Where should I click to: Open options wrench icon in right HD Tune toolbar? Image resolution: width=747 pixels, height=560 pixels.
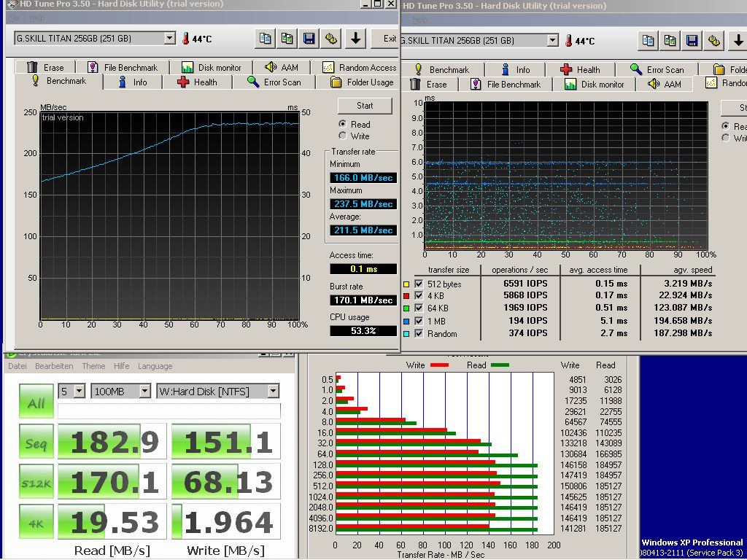pyautogui.click(x=714, y=41)
